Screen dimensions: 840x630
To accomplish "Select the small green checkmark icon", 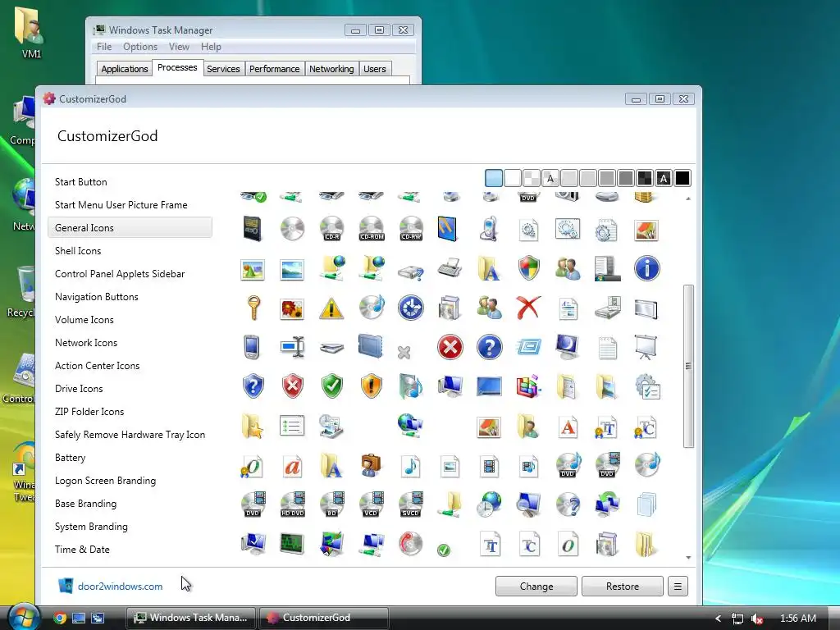I will click(x=444, y=550).
